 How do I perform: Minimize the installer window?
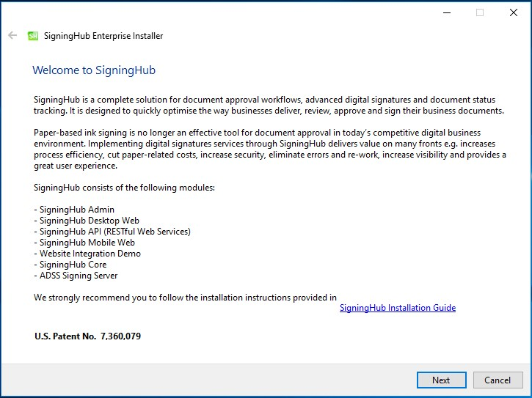pos(447,13)
